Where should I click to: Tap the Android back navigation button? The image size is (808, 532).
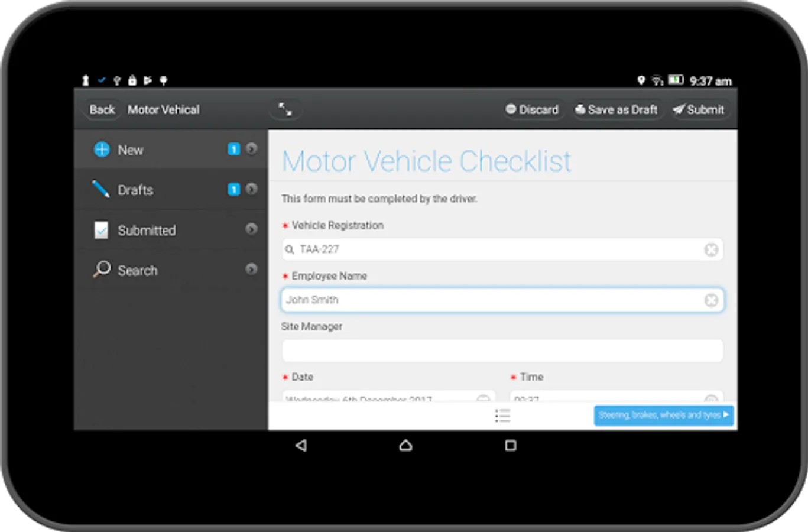(x=301, y=445)
